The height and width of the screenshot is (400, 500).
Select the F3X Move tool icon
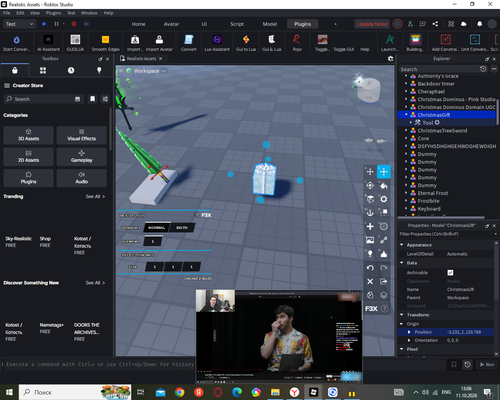[x=370, y=172]
